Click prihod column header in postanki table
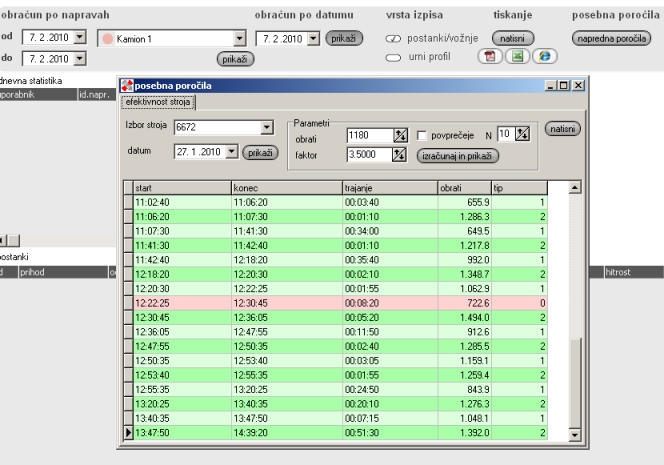 tap(63, 272)
